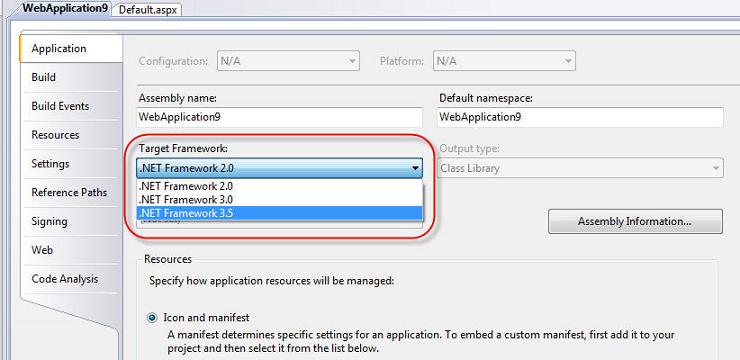Open the Settings side tab
Viewport: 740px width, 360px height.
[x=71, y=164]
